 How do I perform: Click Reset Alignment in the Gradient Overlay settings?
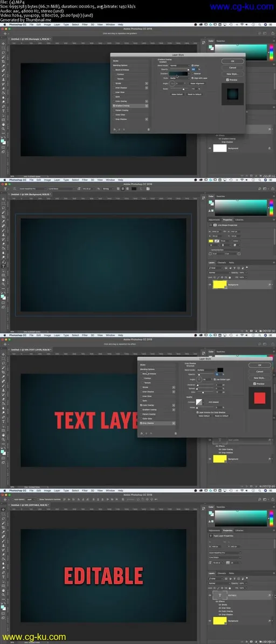(x=198, y=83)
